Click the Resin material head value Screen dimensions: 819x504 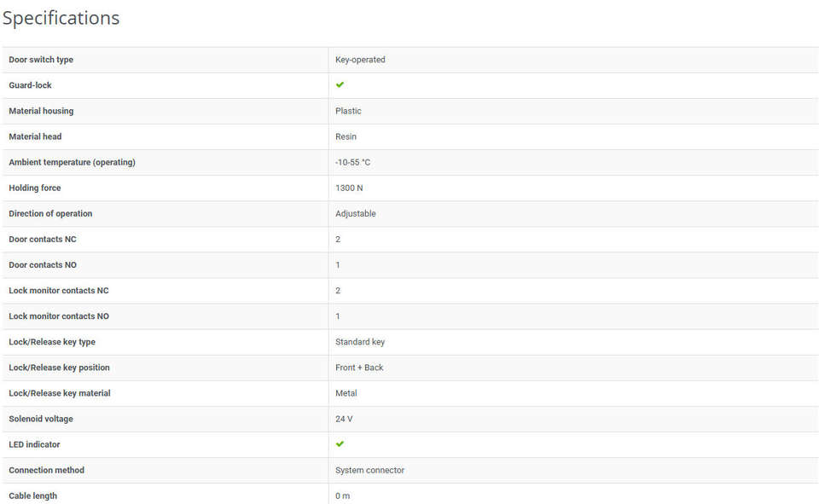point(346,136)
